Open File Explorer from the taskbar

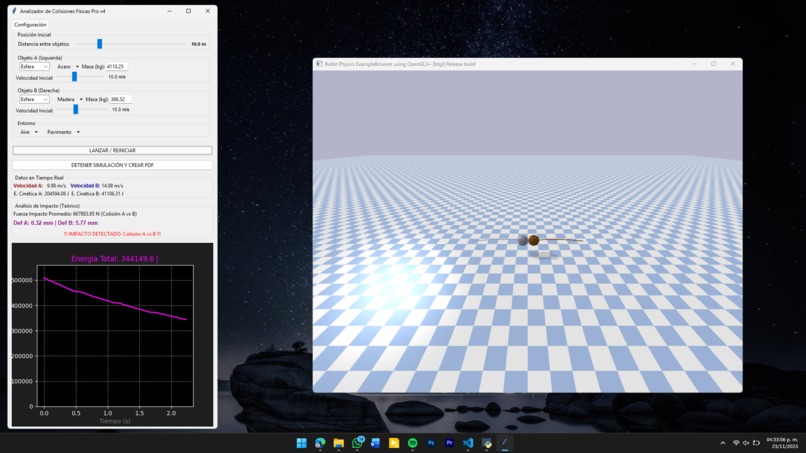338,443
